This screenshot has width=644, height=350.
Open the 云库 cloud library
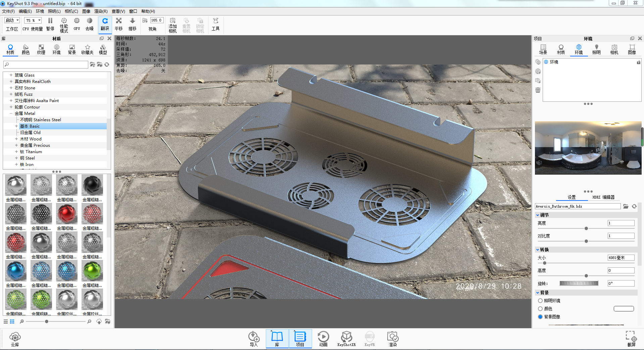(15, 339)
